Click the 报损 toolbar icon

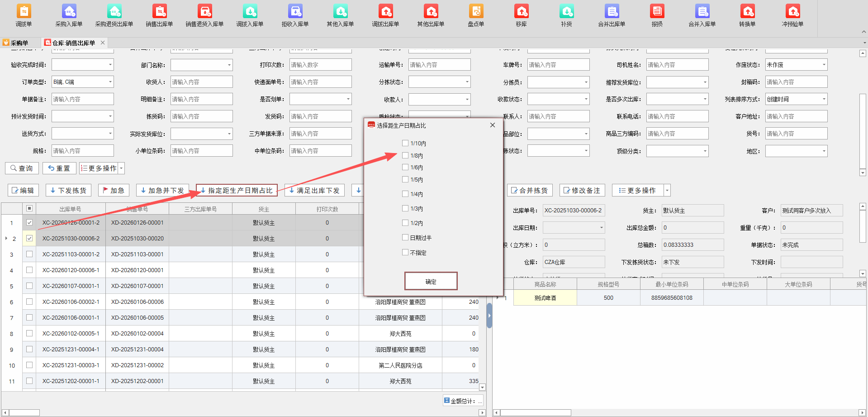coord(657,15)
